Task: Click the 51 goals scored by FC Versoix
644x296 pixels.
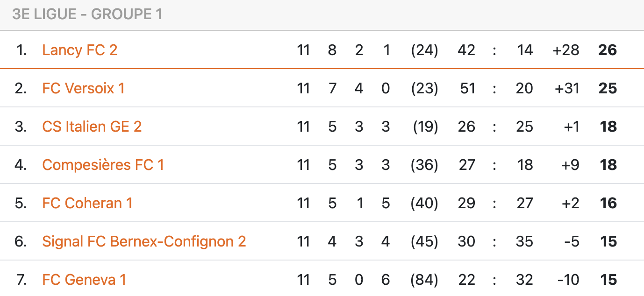Action: coord(467,88)
